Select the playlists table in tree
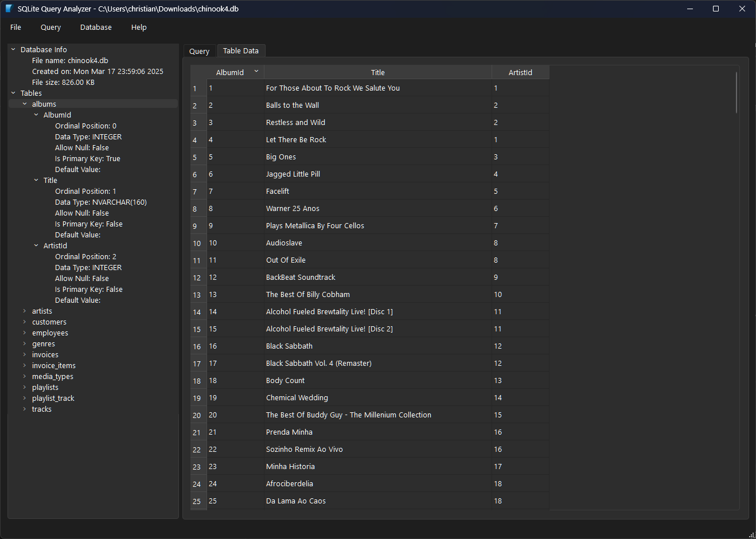The image size is (756, 539). coord(45,387)
